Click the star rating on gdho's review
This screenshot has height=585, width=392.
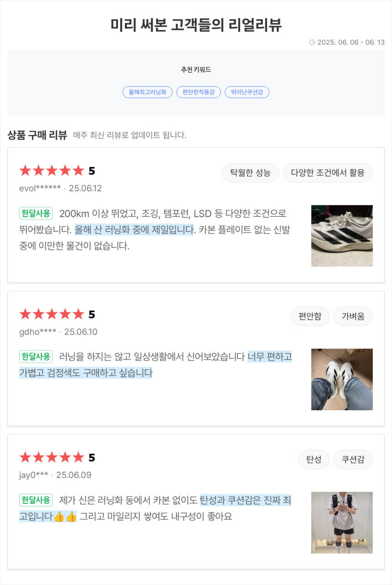pyautogui.click(x=52, y=314)
